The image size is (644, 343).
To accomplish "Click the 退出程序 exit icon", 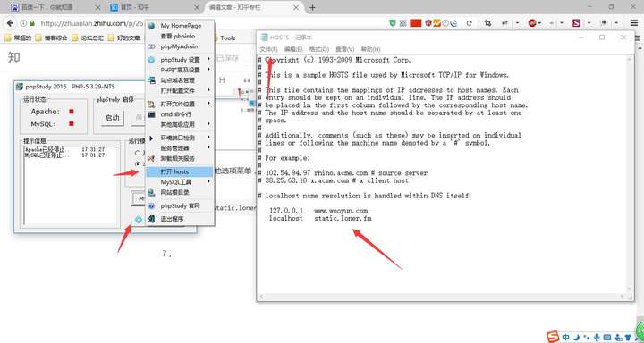I will point(151,219).
